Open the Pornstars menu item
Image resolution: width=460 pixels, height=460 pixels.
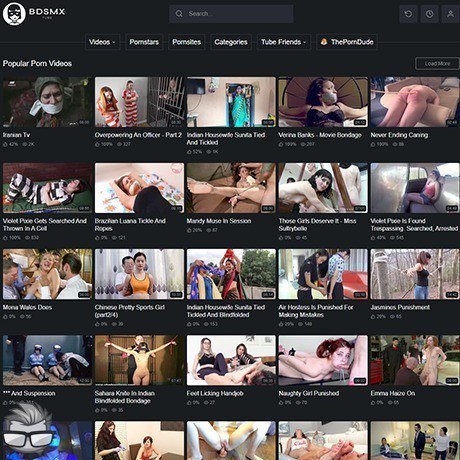[144, 42]
